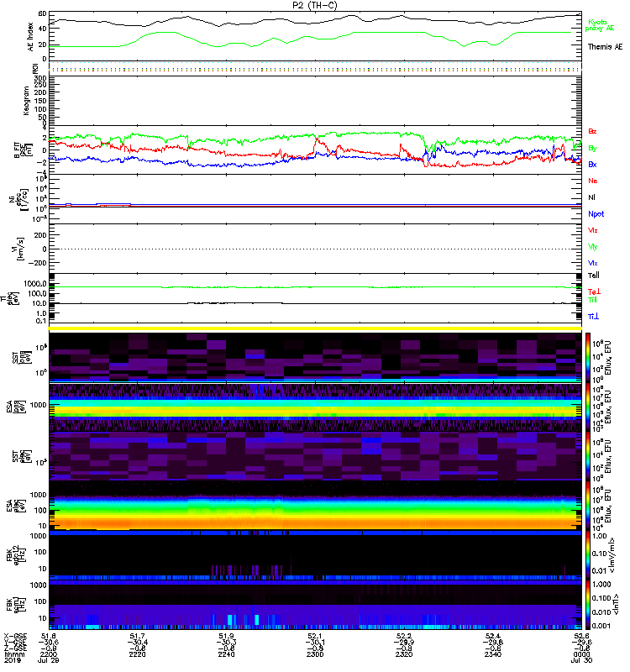Click the blue "Bx" legend label
Image resolution: width=630 pixels, height=672 pixels.
click(592, 164)
